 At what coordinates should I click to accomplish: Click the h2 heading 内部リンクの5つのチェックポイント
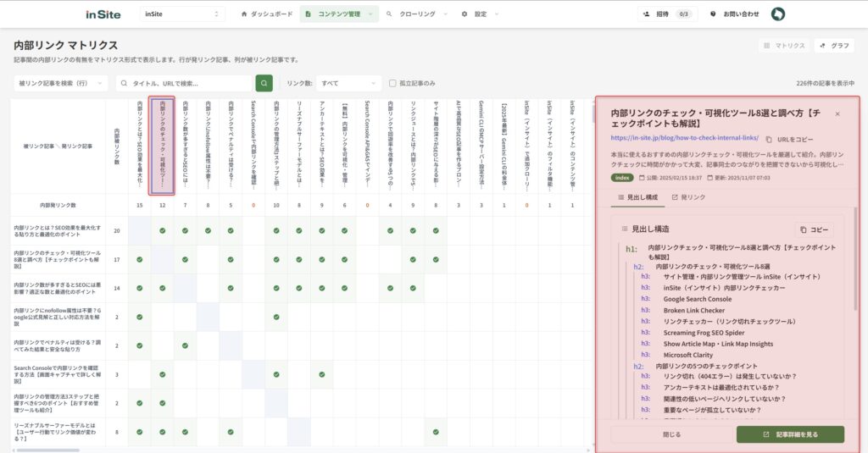pos(706,366)
